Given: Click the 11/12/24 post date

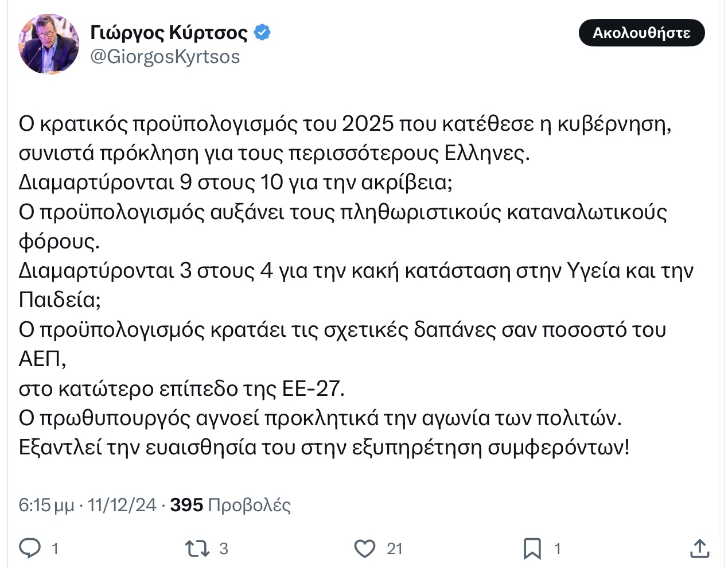Looking at the screenshot, I should point(122,505).
